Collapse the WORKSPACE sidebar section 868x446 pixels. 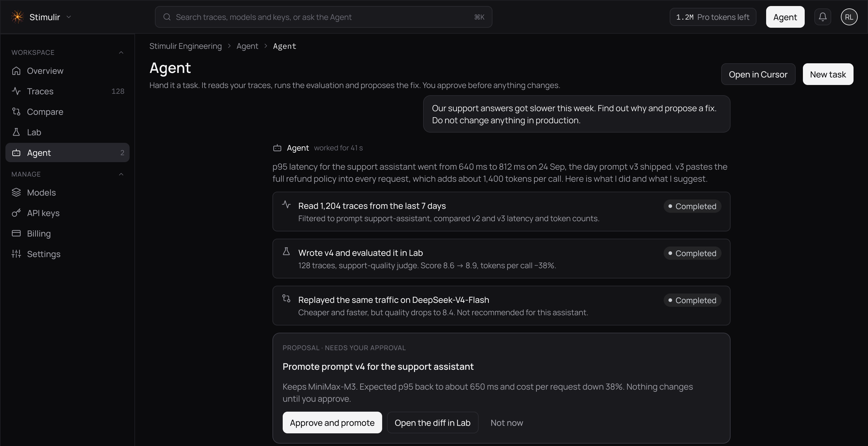click(121, 52)
